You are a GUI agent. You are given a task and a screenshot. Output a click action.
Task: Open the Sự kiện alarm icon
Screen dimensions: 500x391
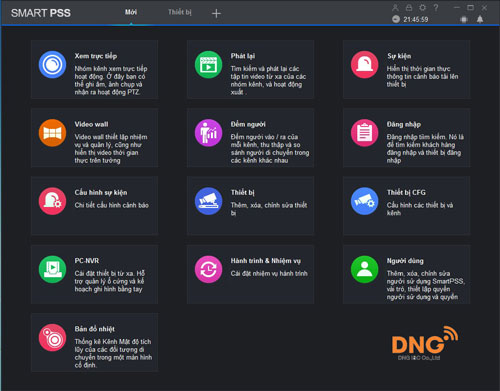(364, 65)
